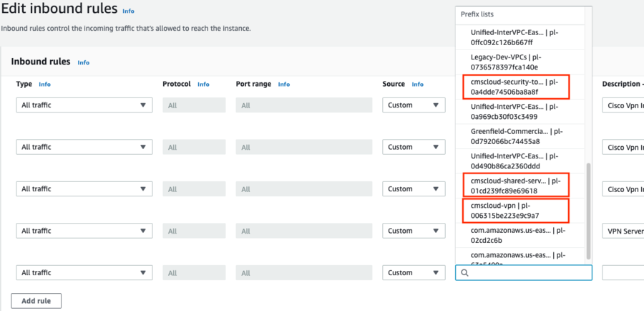Select the cmscloud-vpn prefix list

[x=520, y=210]
